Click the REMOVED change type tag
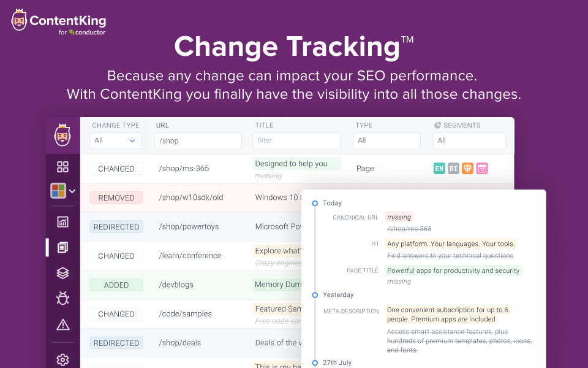This screenshot has width=588, height=368. (x=116, y=197)
